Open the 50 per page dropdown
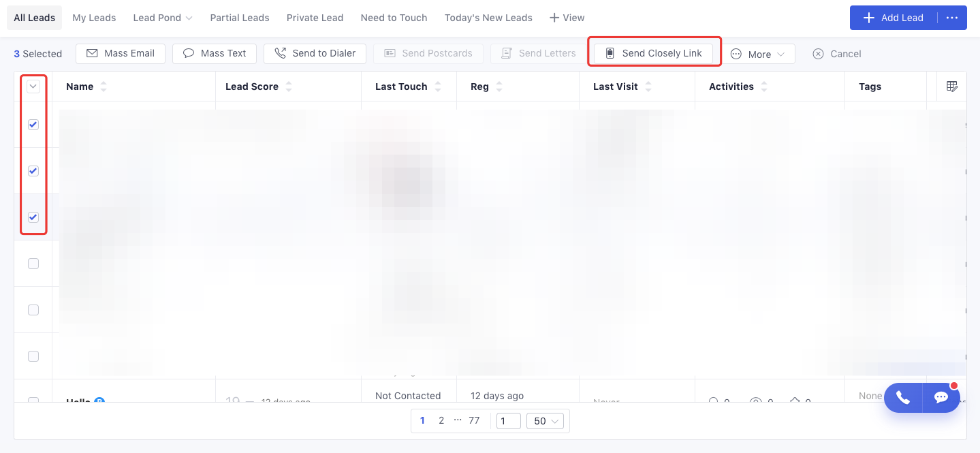 [x=546, y=421]
